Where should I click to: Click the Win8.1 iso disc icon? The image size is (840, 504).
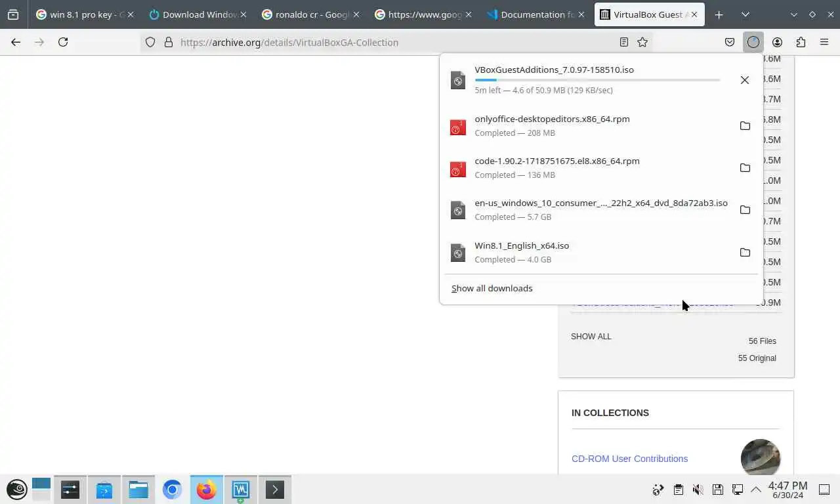point(458,253)
